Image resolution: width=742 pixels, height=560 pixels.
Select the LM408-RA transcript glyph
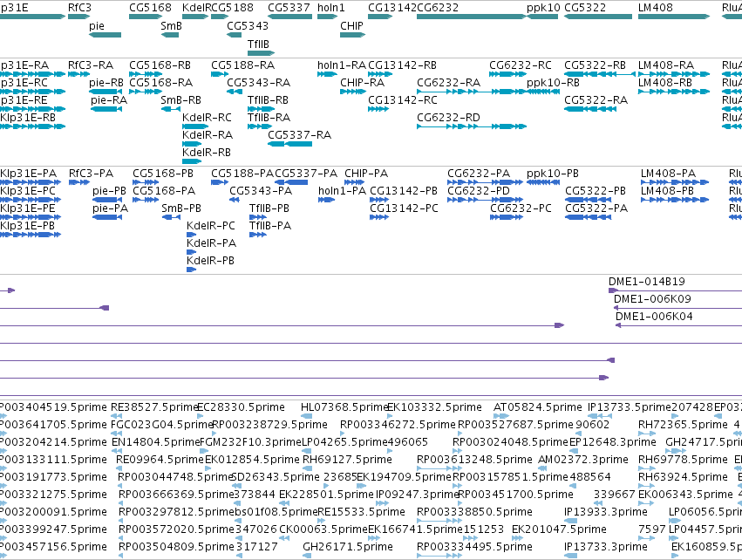click(674, 74)
